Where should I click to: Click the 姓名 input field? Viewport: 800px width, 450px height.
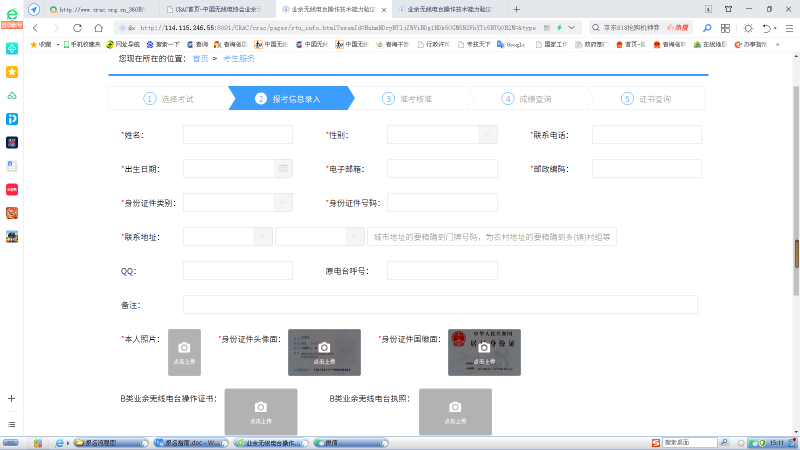[238, 134]
